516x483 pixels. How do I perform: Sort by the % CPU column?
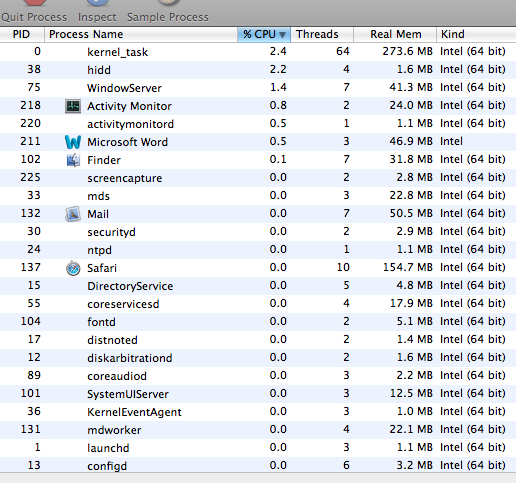(x=264, y=34)
